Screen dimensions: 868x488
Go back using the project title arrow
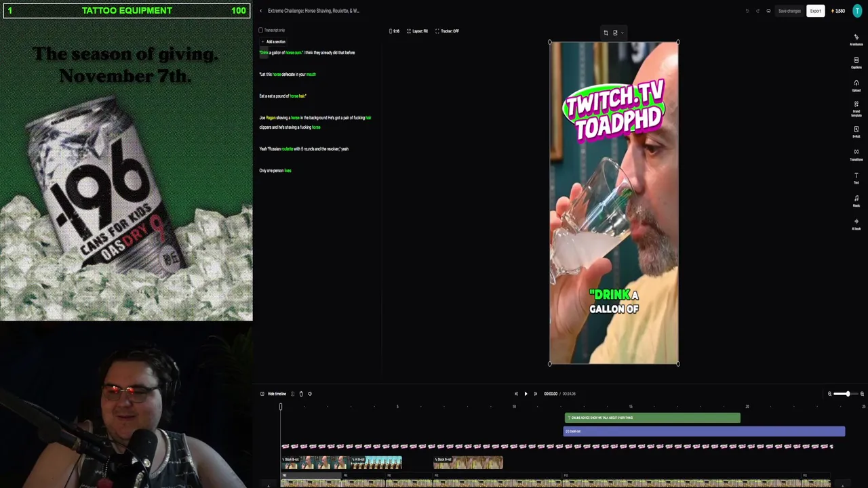[x=261, y=11]
